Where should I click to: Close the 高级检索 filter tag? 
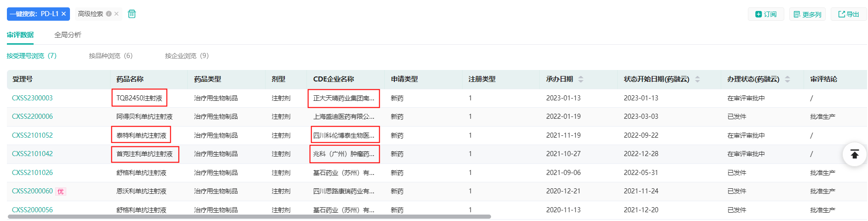116,14
